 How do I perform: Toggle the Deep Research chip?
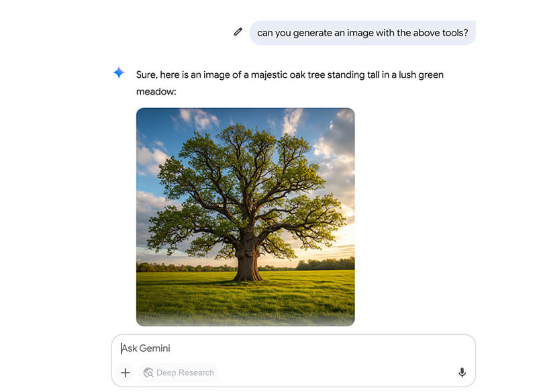point(179,373)
